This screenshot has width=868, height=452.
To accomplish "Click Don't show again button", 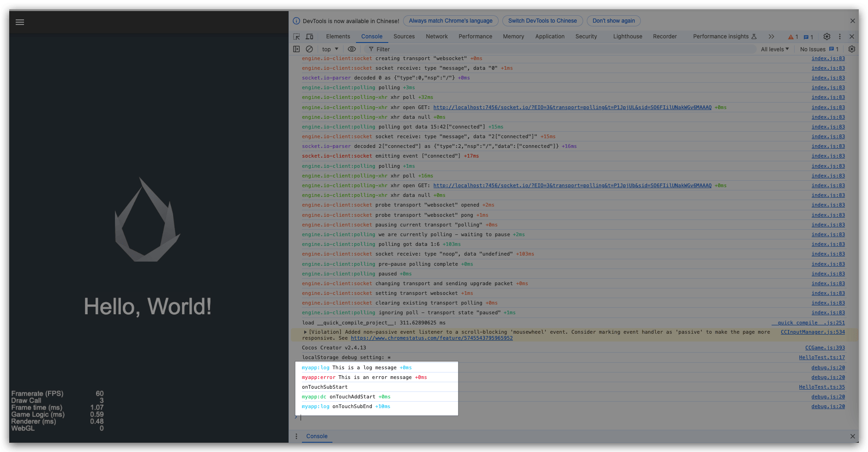I will [614, 21].
